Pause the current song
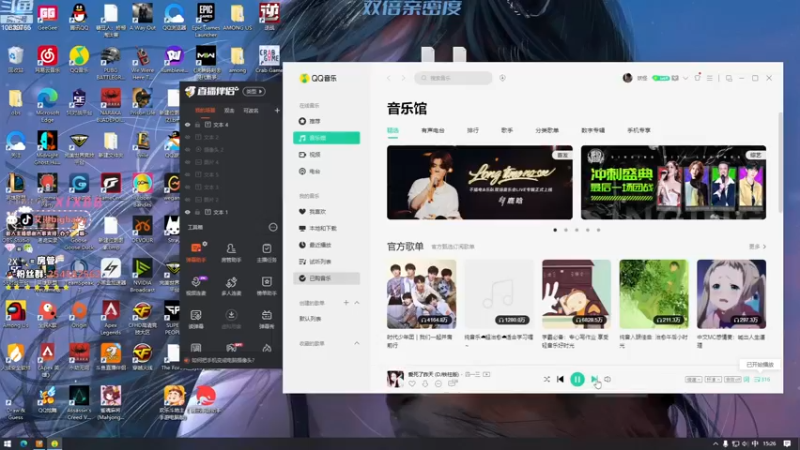 tap(577, 379)
